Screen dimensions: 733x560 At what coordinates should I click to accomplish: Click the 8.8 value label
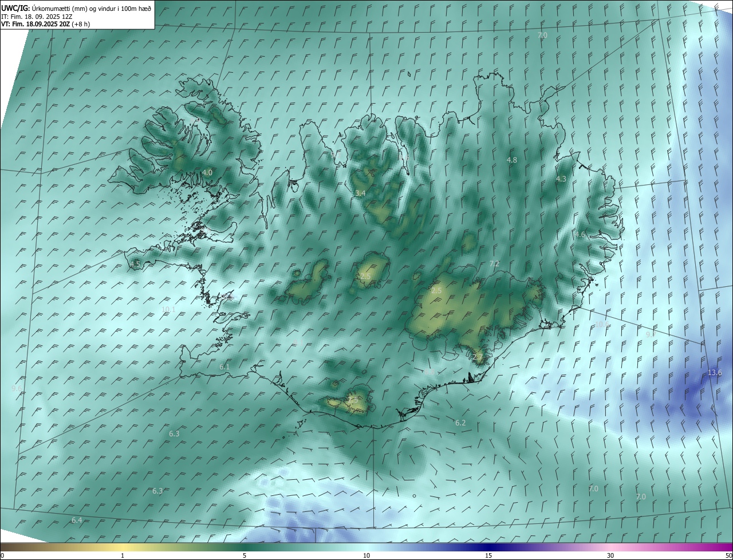429,373
